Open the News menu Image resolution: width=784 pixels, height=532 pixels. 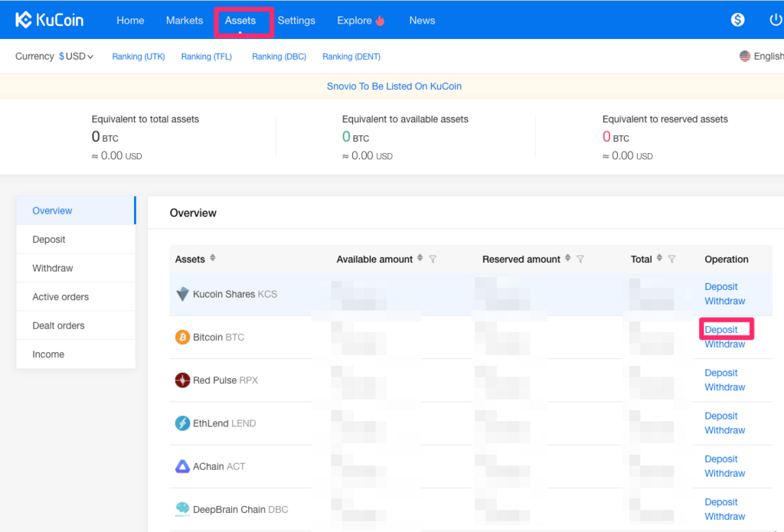click(x=422, y=21)
